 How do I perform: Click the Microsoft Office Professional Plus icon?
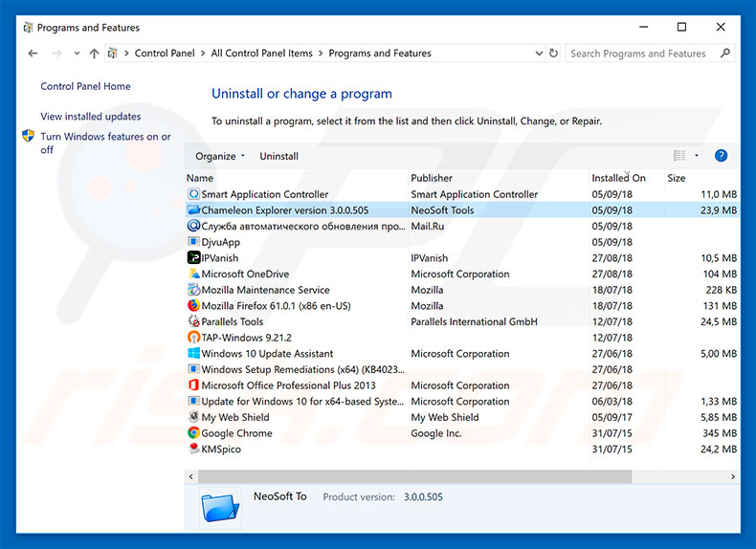click(193, 385)
